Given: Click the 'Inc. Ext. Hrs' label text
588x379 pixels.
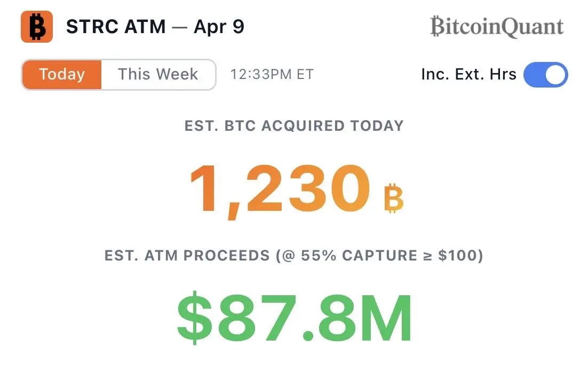Looking at the screenshot, I should (468, 74).
